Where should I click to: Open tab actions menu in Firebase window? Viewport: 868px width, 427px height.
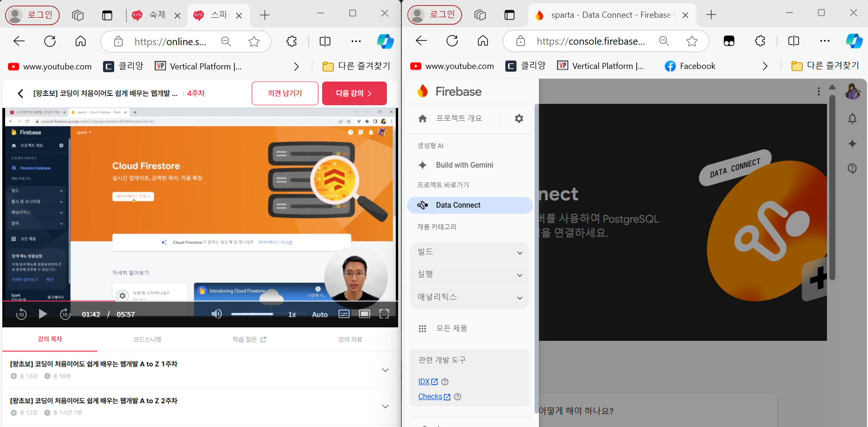(x=510, y=15)
